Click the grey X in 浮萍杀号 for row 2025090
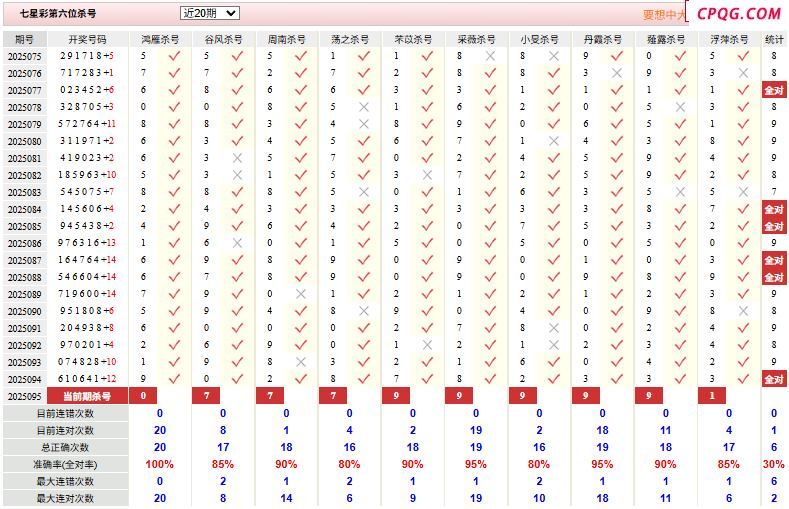 coord(743,311)
